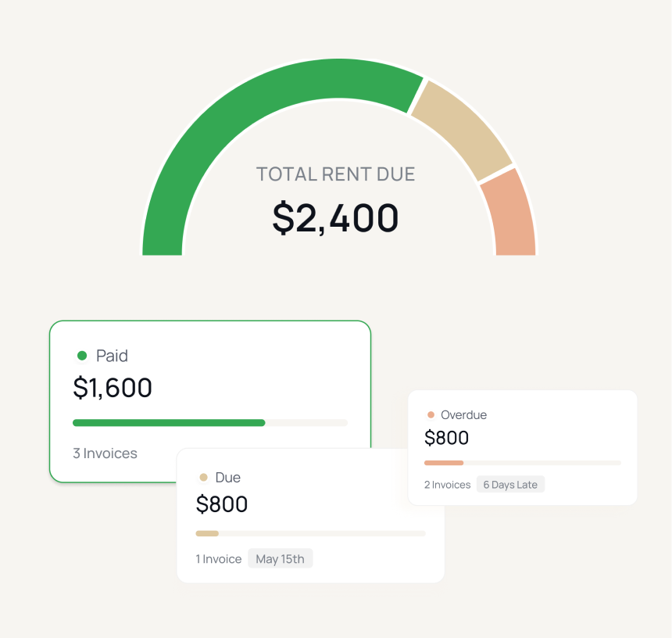Click the Paid progress bar
This screenshot has height=638, width=672.
point(209,423)
